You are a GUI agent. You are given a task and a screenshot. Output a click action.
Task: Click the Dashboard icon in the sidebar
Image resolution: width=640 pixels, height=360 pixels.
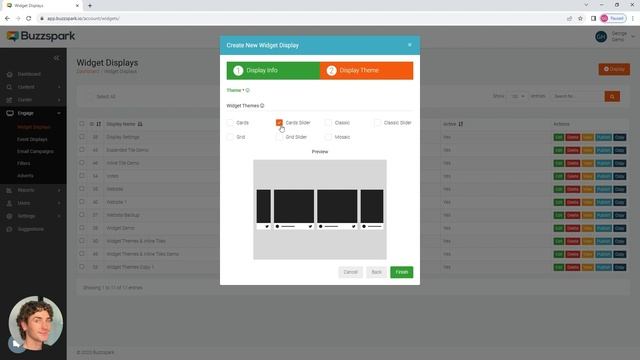pos(9,74)
